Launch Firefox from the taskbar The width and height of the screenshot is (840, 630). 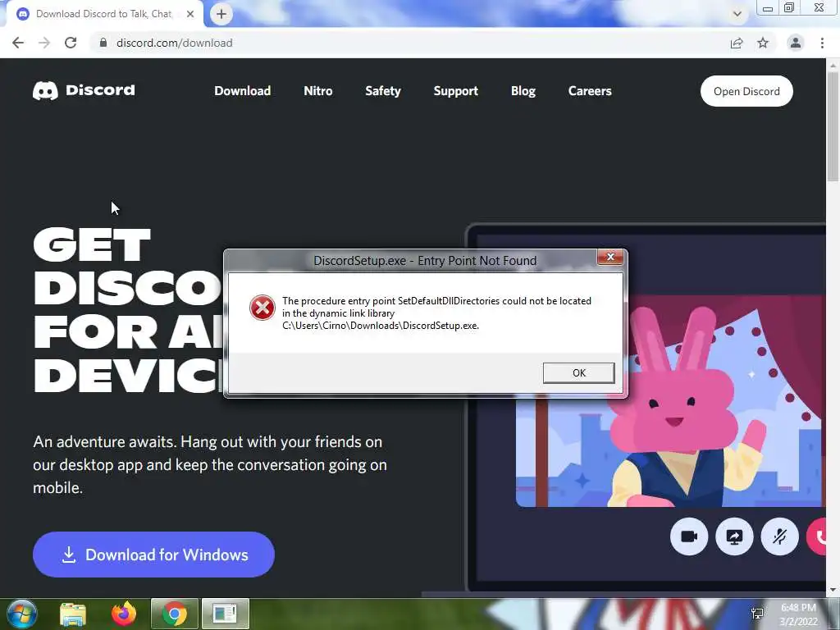click(124, 614)
